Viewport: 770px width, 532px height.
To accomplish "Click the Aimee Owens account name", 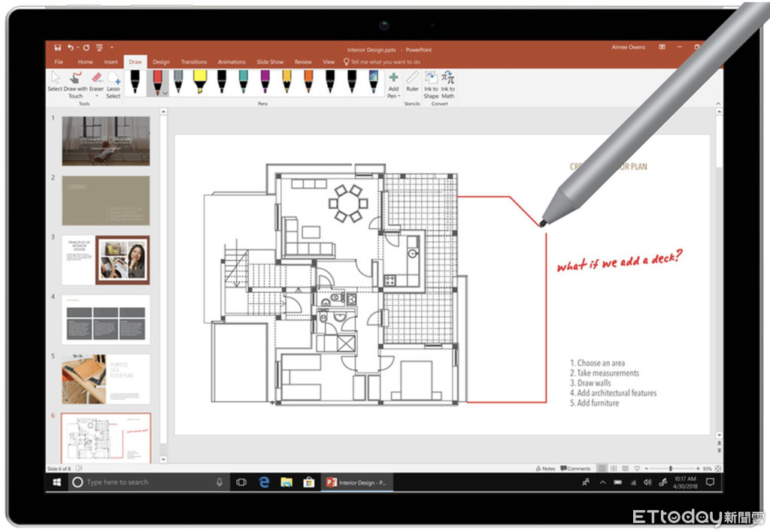I will 629,47.
